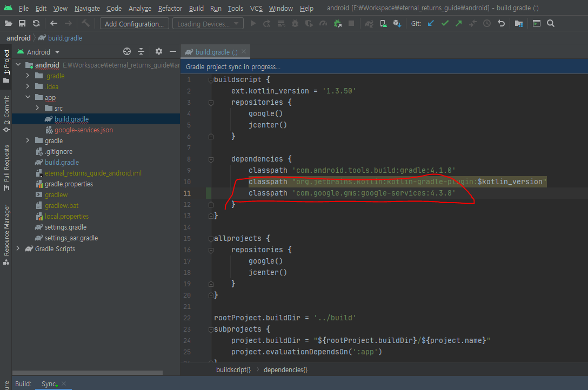The width and height of the screenshot is (588, 390).
Task: Fold the allprojects block at line 15
Action: [211, 239]
